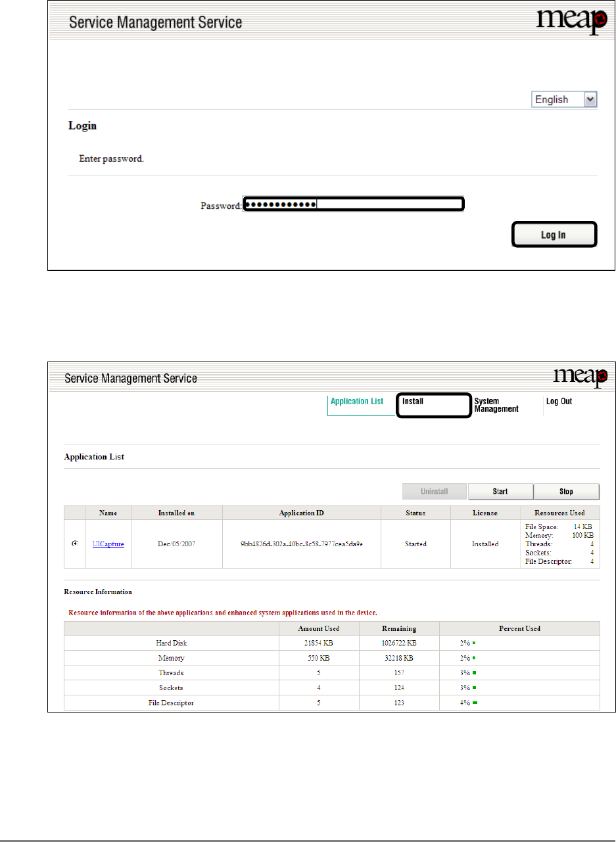The image size is (616, 842).
Task: Click the Login heading
Action: point(83,125)
